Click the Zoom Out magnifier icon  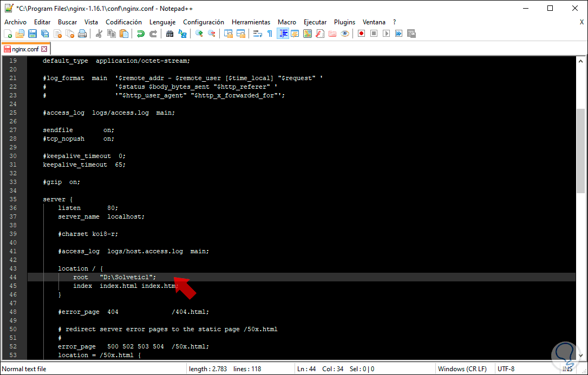click(x=212, y=34)
